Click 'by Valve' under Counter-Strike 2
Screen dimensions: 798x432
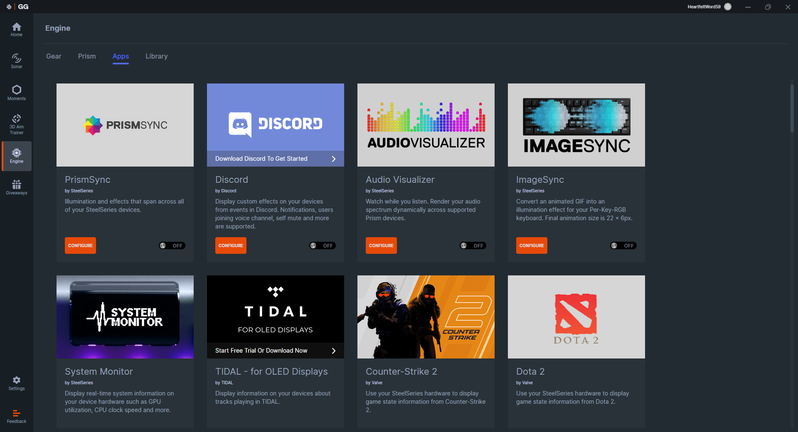pos(374,383)
